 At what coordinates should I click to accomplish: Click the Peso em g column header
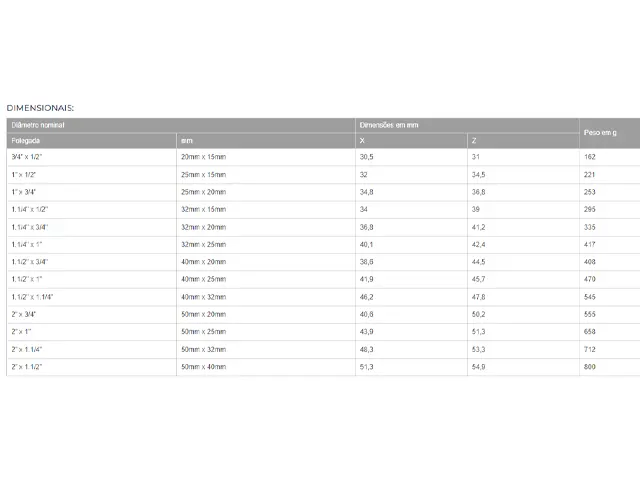click(609, 133)
